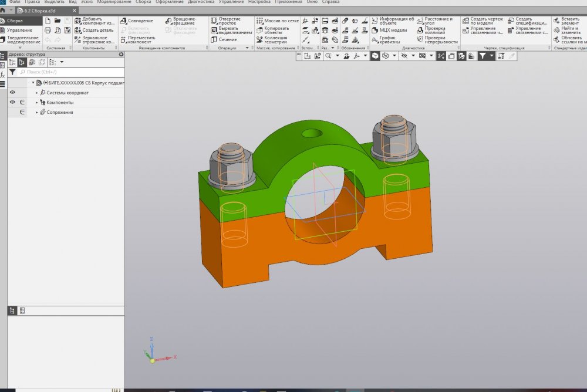Click the 'Управление' toolset button
The image size is (587, 392).
19,30
